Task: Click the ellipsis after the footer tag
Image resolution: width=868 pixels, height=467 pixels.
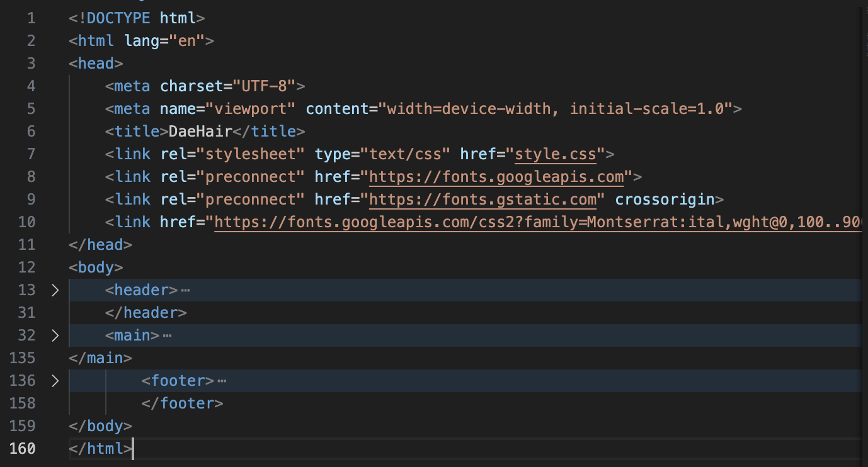Action: click(221, 381)
